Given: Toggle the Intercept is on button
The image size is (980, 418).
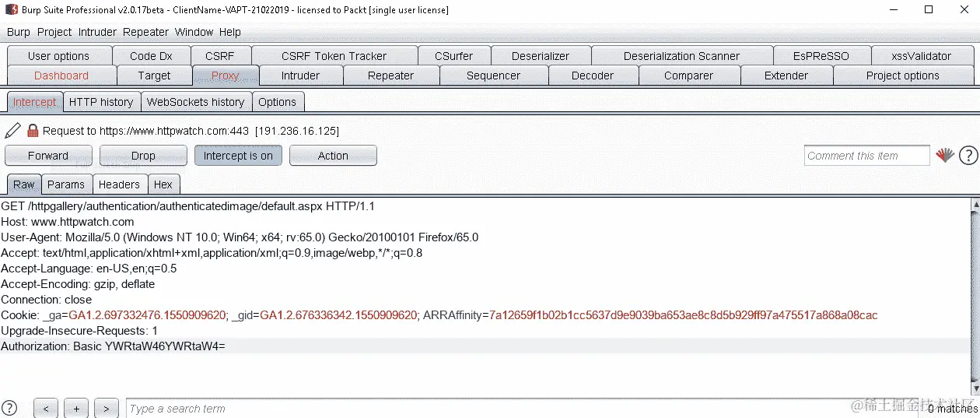Looking at the screenshot, I should (238, 156).
